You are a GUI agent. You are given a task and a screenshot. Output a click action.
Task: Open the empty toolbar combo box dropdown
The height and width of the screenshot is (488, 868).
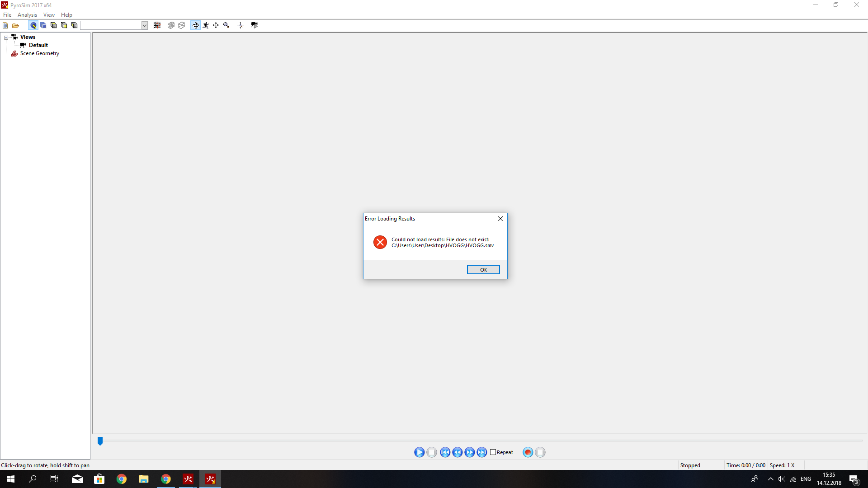pos(145,25)
